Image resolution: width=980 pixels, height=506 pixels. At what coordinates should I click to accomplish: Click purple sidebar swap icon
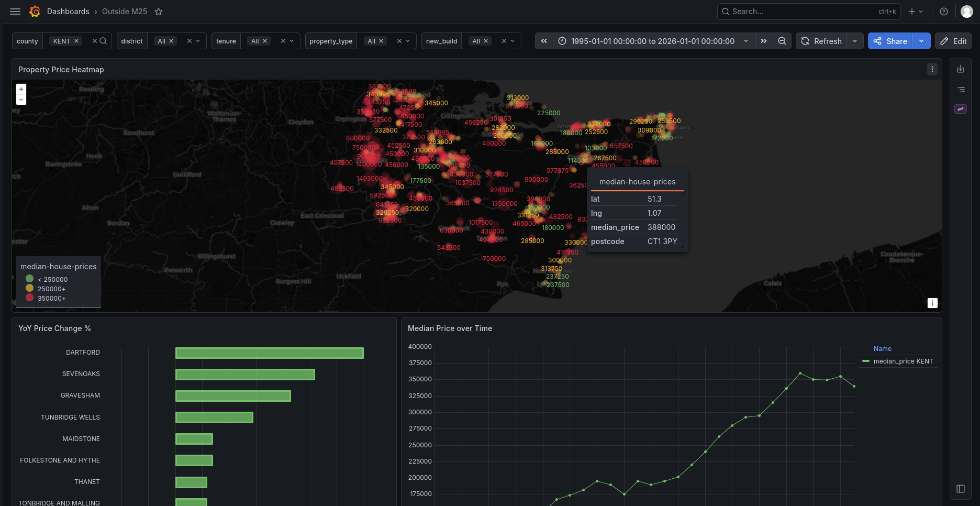click(961, 109)
